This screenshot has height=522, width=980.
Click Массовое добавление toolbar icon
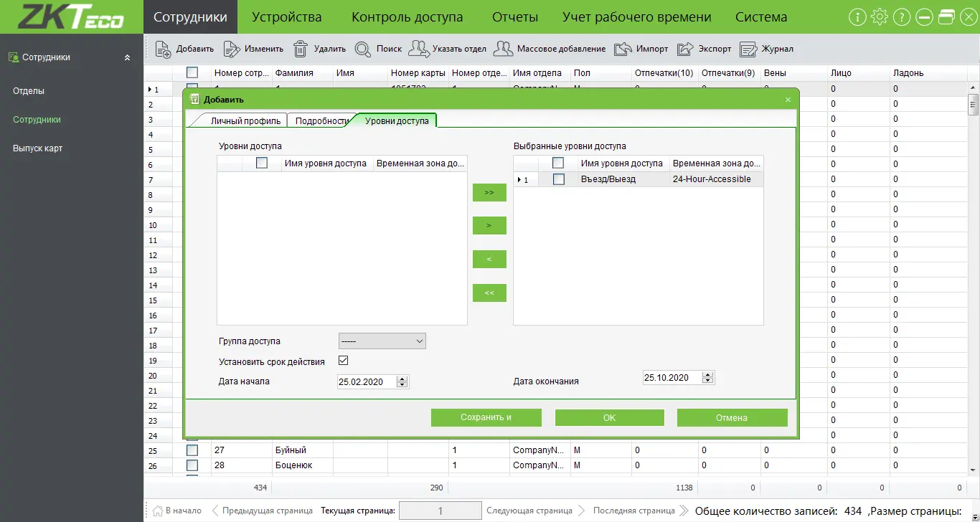click(504, 49)
